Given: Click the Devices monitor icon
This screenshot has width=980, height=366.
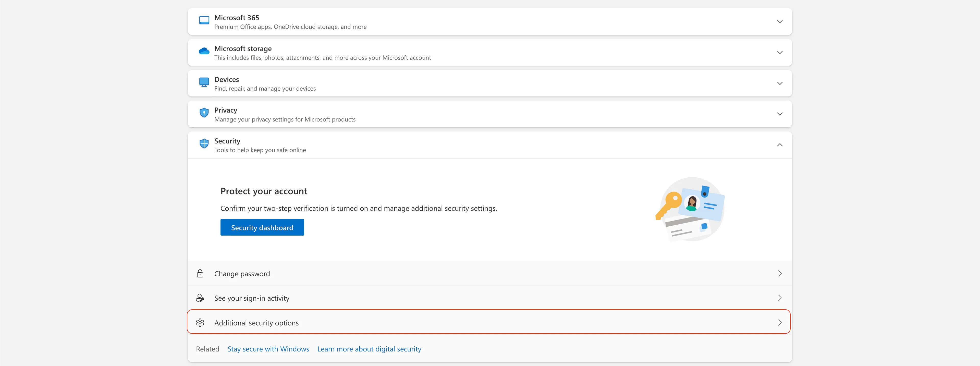Looking at the screenshot, I should pos(204,82).
